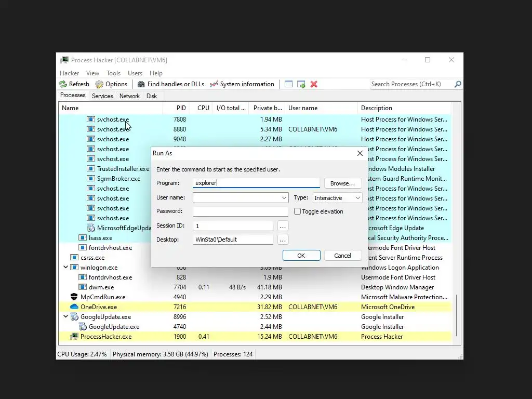Open the Type Interactive dropdown

coord(337,198)
